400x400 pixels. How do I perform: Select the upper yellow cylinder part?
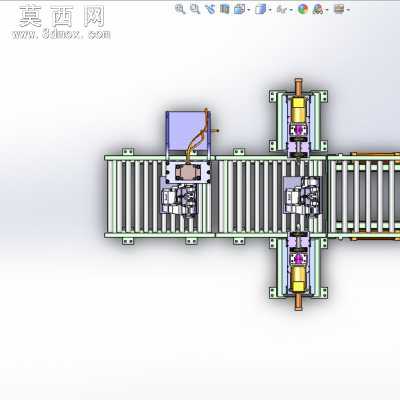coord(299,110)
